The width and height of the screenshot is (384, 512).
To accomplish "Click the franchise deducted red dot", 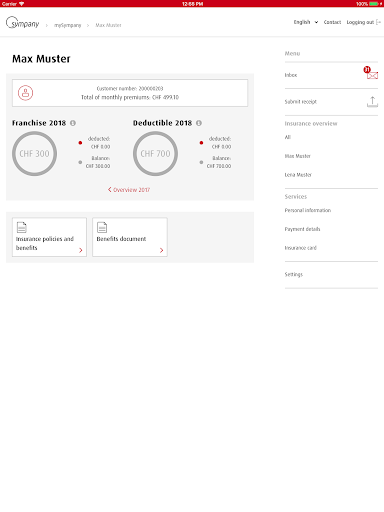I will point(80,143).
